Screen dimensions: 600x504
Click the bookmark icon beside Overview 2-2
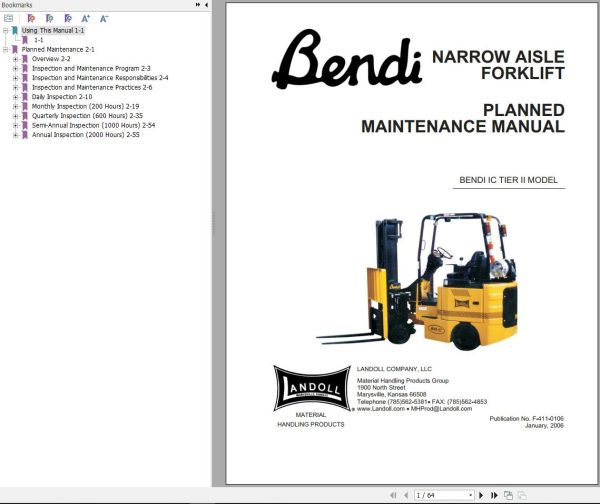(x=25, y=59)
